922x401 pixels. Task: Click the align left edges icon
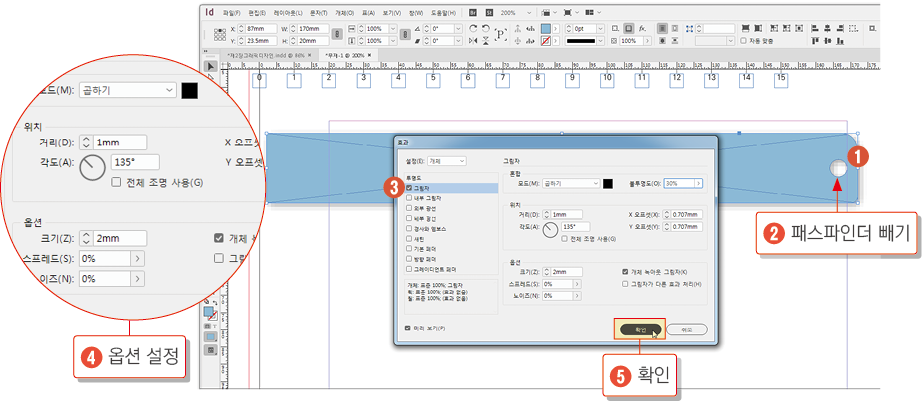point(815,28)
